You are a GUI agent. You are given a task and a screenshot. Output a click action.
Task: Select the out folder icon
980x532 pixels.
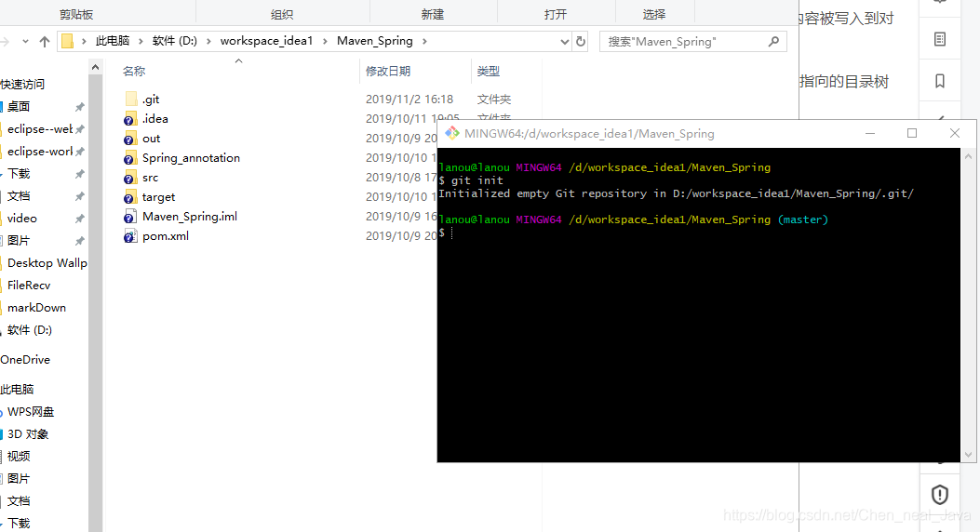130,139
